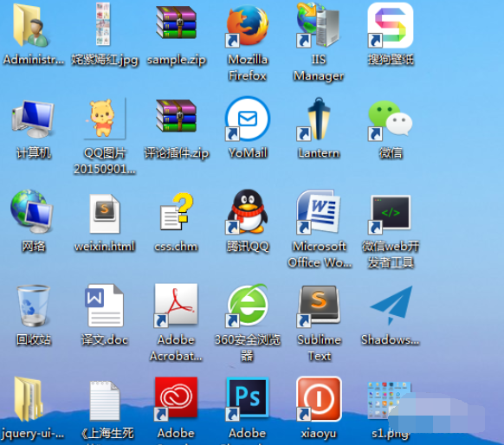Image resolution: width=504 pixels, height=445 pixels.
Task: Open Adobe Photoshop shortcut icon
Action: [x=248, y=398]
